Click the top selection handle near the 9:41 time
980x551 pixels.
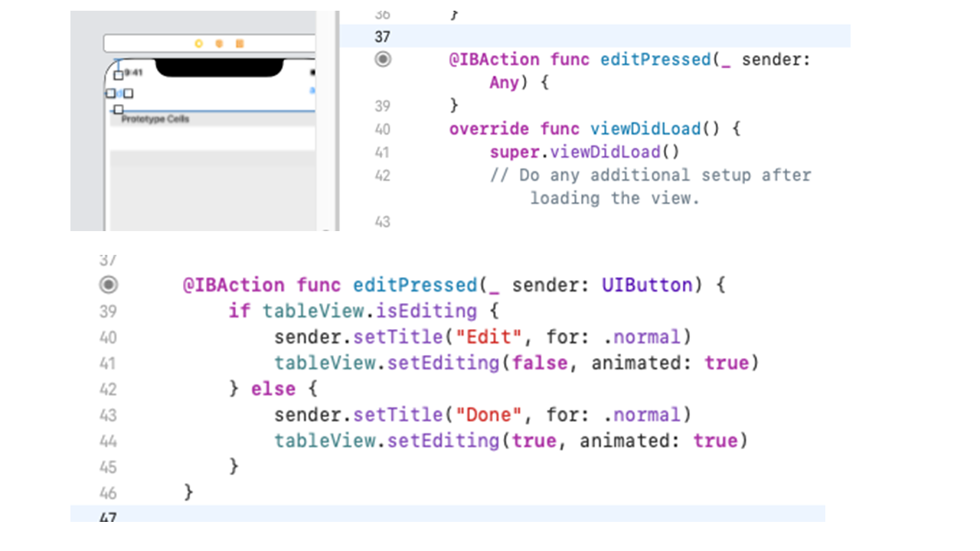[118, 75]
